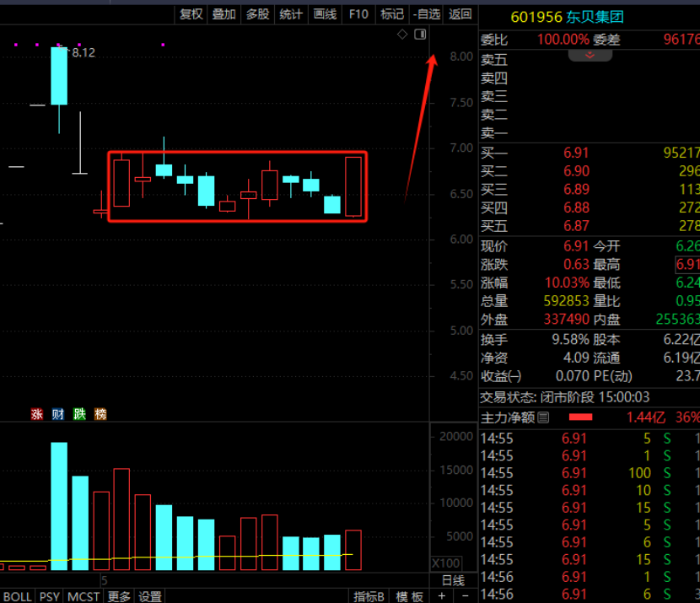Click the diamond icon above chart
This screenshot has width=700, height=603.
(402, 35)
